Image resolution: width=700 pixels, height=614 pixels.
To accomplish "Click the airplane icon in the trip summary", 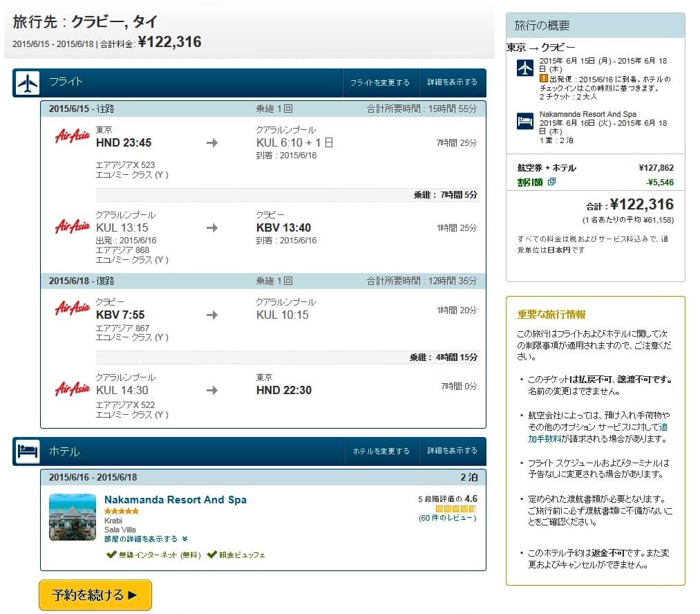I will (x=525, y=68).
